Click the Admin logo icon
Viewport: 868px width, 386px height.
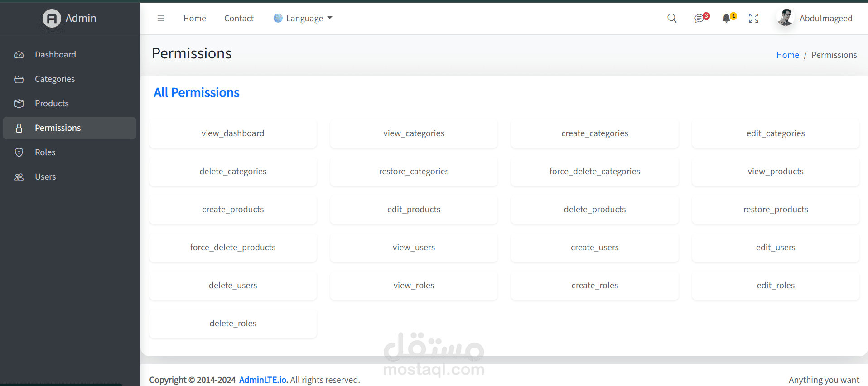52,18
